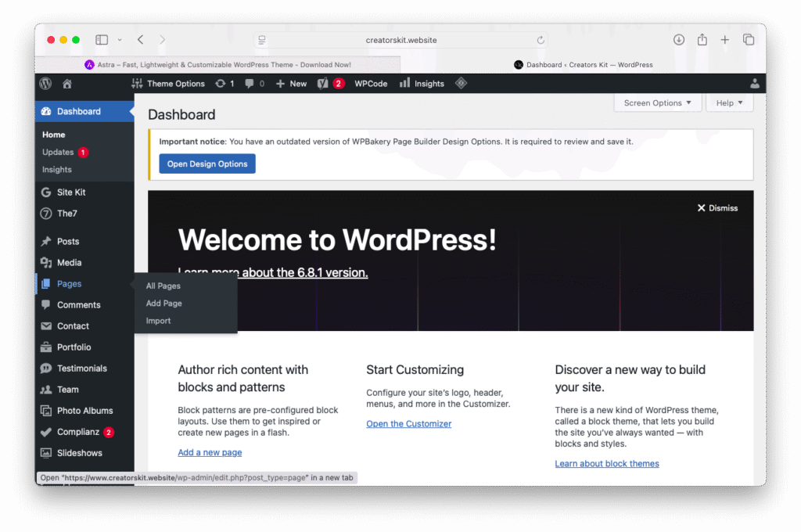Select All Pages from the flyout
This screenshot has width=801, height=532.
pos(163,286)
